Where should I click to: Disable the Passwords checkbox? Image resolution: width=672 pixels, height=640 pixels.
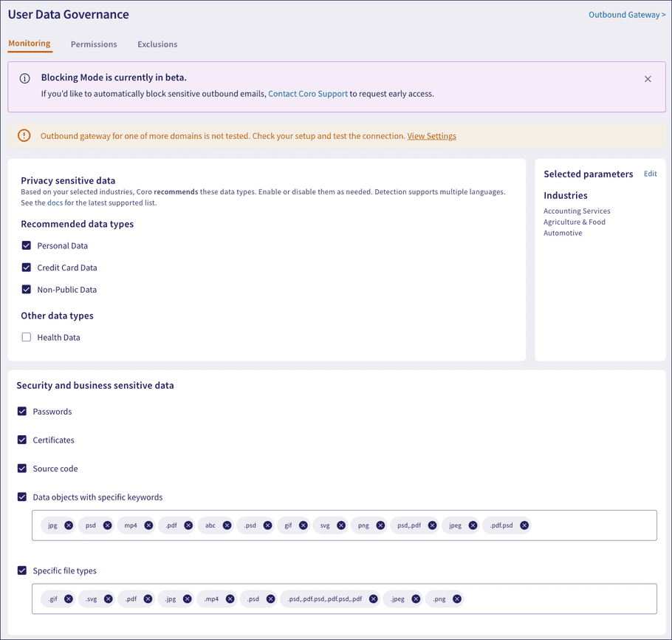[x=22, y=411]
